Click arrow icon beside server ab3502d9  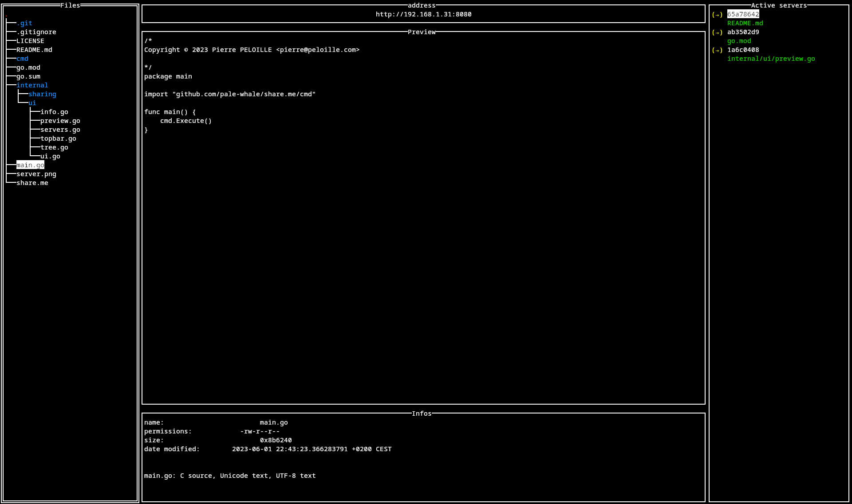(x=717, y=32)
